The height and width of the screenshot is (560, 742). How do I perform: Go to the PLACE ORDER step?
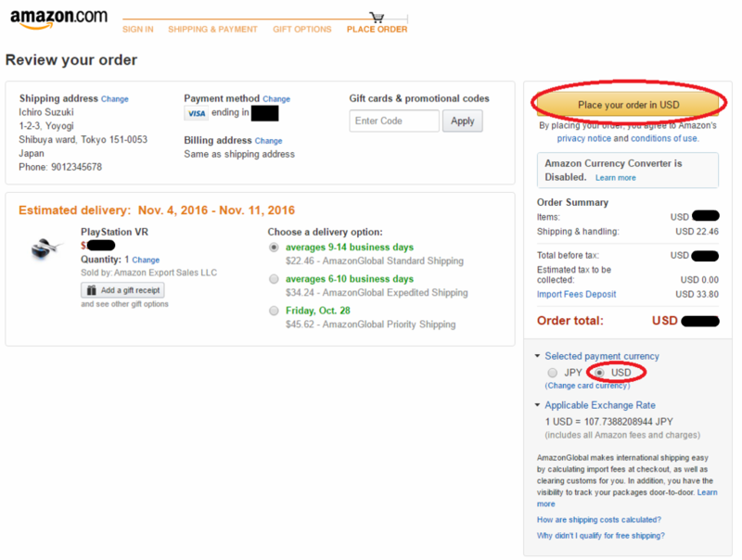tap(377, 30)
